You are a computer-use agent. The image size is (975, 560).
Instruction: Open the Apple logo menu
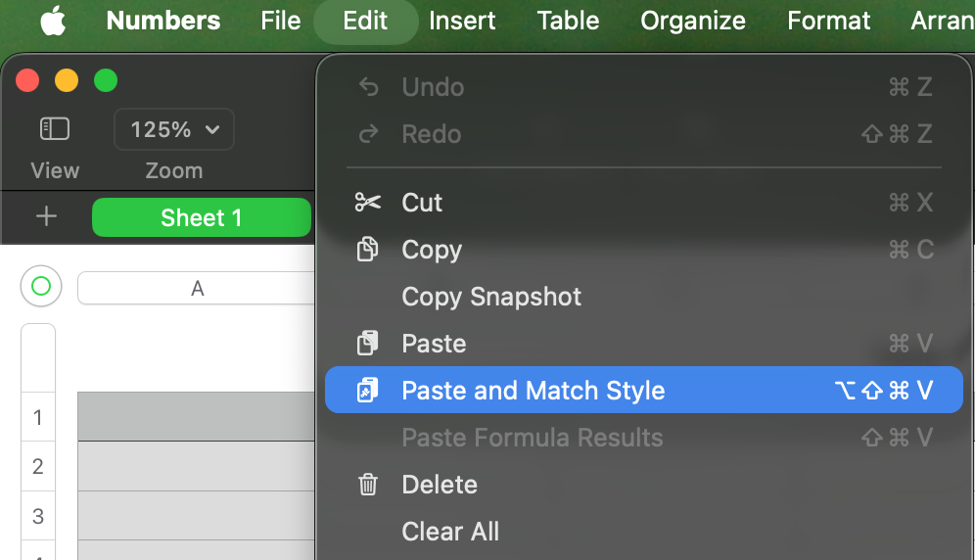(53, 21)
